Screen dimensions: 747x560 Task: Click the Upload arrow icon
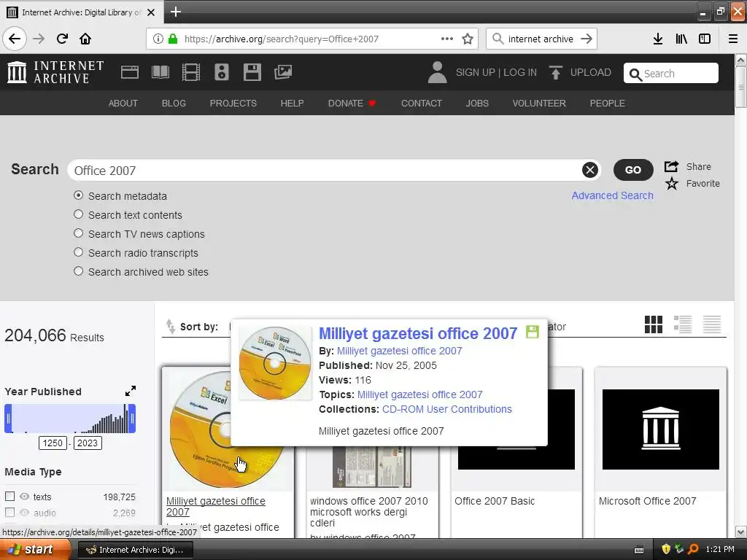point(555,72)
